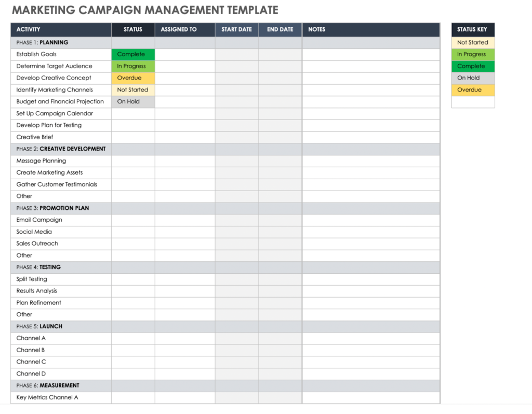The width and height of the screenshot is (532, 414).
Task: Select the STATUS column header
Action: 133,30
